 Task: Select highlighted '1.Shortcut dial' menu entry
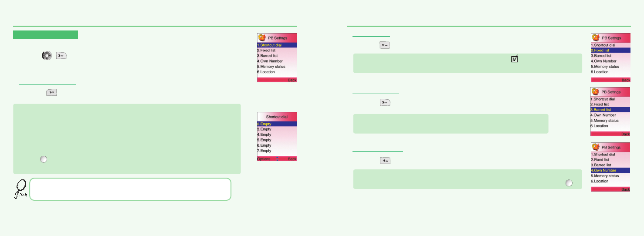coord(277,45)
